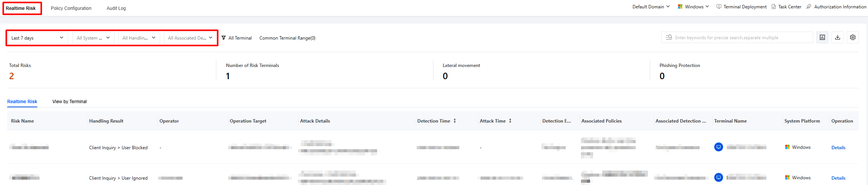The height and width of the screenshot is (185, 868).
Task: Click Common Terminal Range(0) link
Action: [287, 38]
